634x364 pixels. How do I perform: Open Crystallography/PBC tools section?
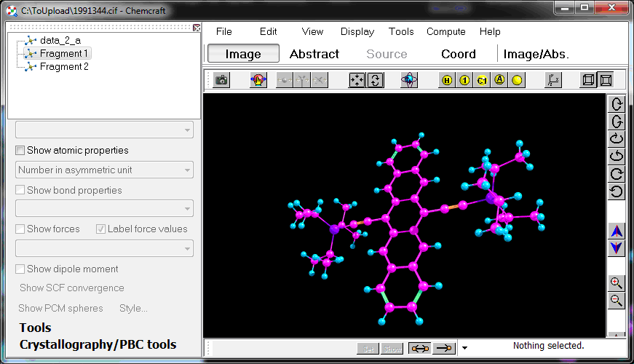click(98, 344)
